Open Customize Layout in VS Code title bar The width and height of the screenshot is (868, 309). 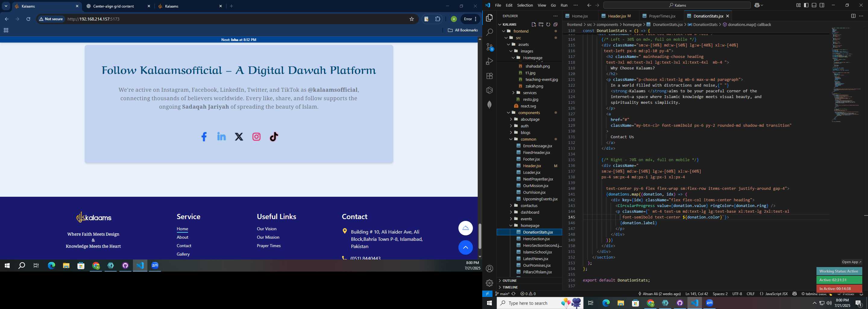(x=798, y=5)
